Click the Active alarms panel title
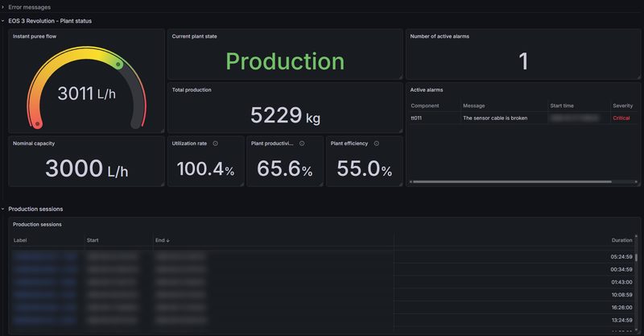Screen dimensions: 644x336 point(427,89)
